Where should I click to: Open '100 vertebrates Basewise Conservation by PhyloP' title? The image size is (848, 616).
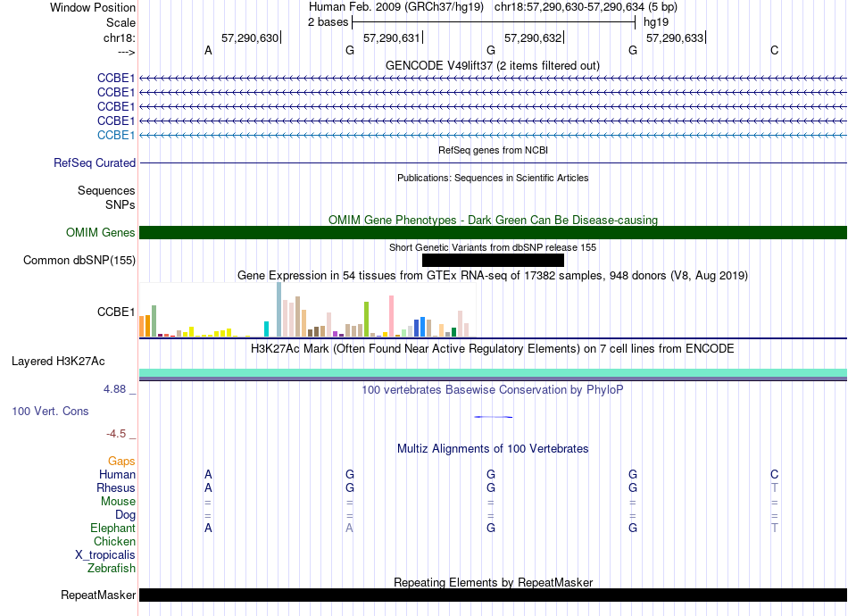(x=493, y=389)
